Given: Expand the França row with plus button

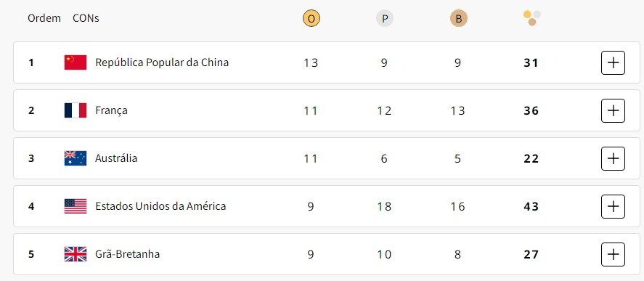Looking at the screenshot, I should point(613,110).
